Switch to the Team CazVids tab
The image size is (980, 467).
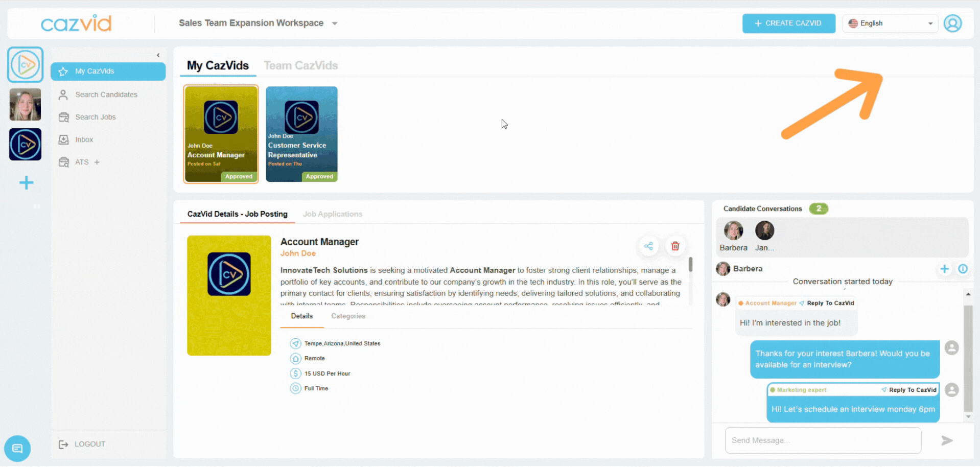point(301,65)
